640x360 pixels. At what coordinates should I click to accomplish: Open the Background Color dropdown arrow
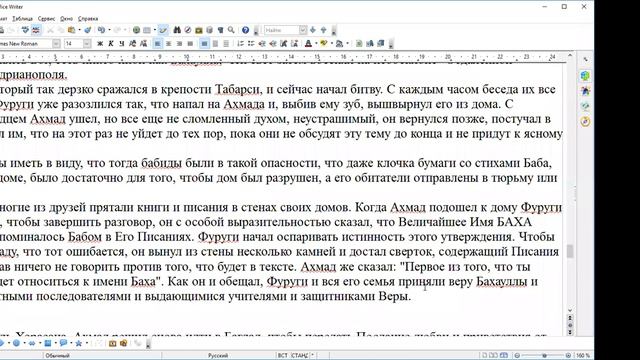click(x=347, y=43)
